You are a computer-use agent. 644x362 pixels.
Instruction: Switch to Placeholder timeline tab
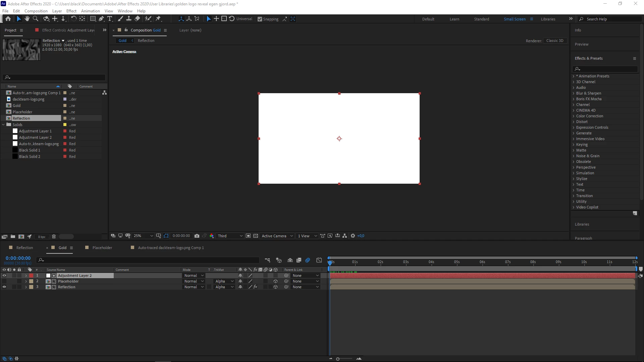pyautogui.click(x=102, y=248)
